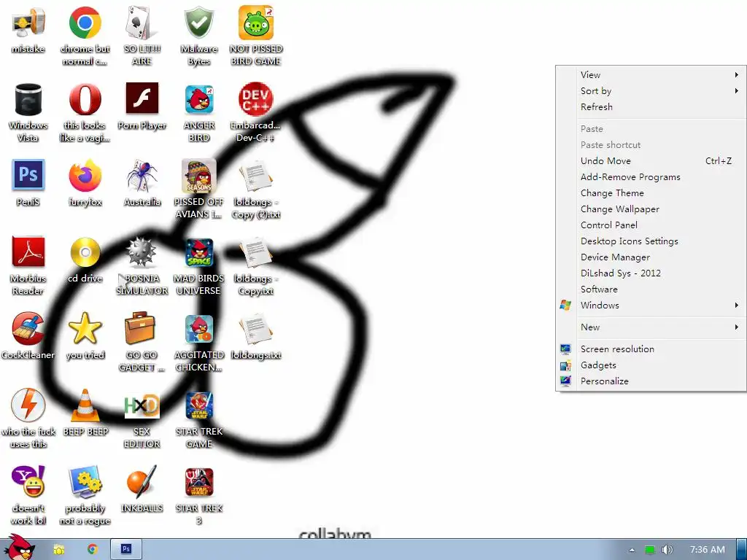Select the 'loldongs - Copy (2).txt' file
747x560 pixels.
point(256,189)
